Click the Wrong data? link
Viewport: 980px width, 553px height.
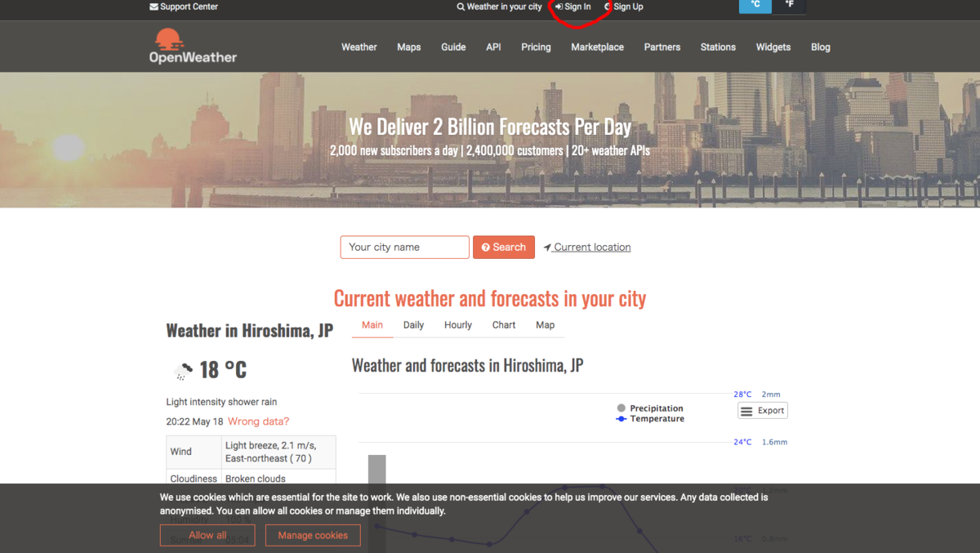point(258,421)
